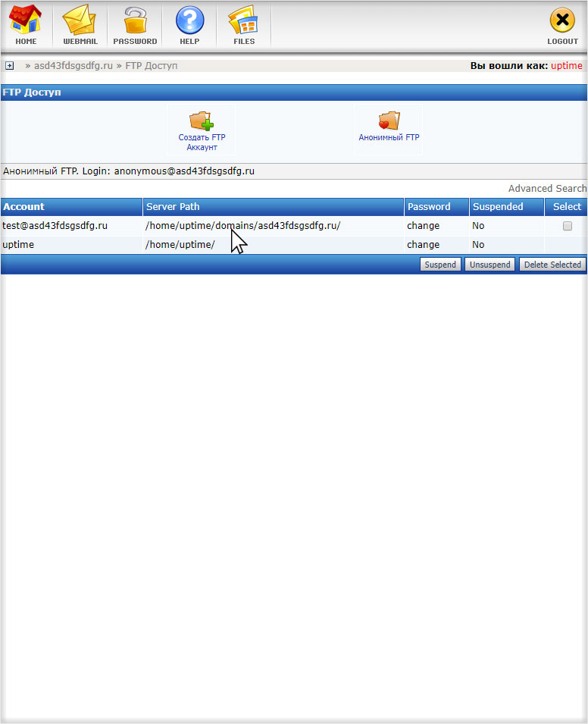The width and height of the screenshot is (588, 724).
Task: Click change password for test@asd43fdsgsdfg.ru
Action: click(424, 226)
